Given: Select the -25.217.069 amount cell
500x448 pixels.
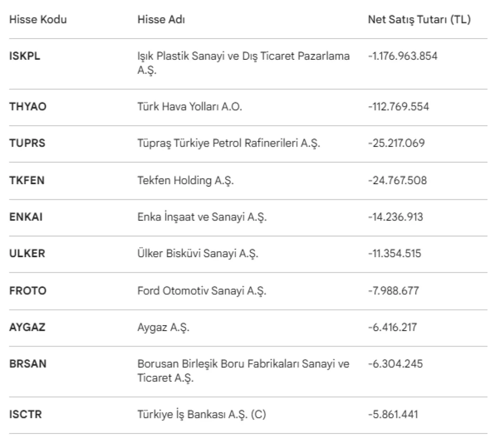Looking at the screenshot, I should coord(396,143).
